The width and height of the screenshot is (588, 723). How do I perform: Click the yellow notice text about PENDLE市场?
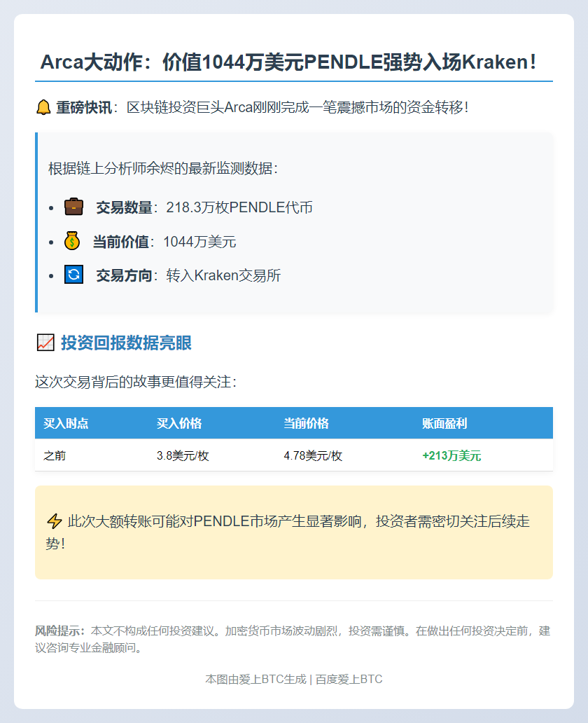tap(288, 532)
